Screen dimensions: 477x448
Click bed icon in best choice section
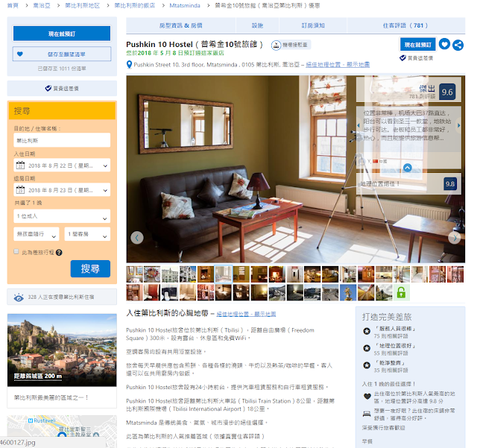click(x=367, y=414)
